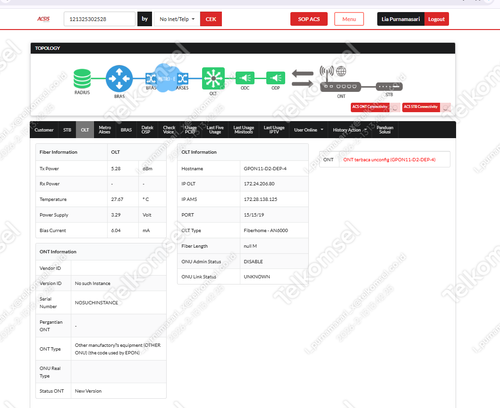This screenshot has height=408, width=500.
Task: Click the ACS ONT Connectivity button
Action: coord(370,107)
